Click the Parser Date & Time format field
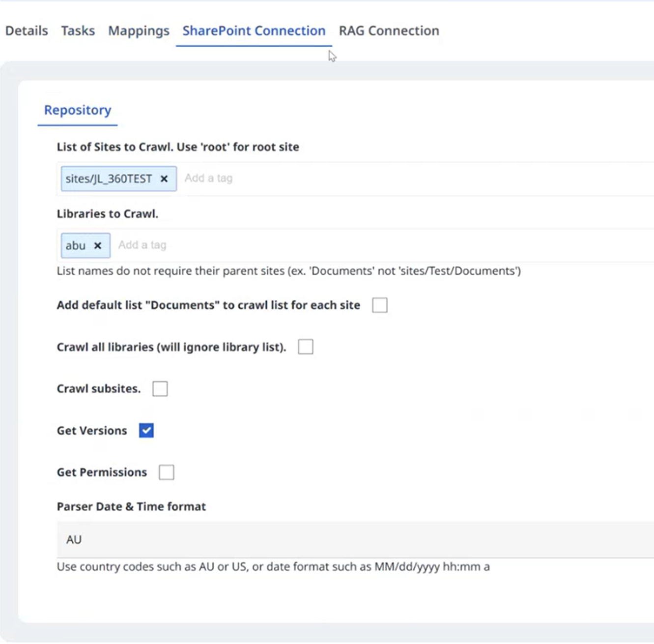 tap(355, 539)
